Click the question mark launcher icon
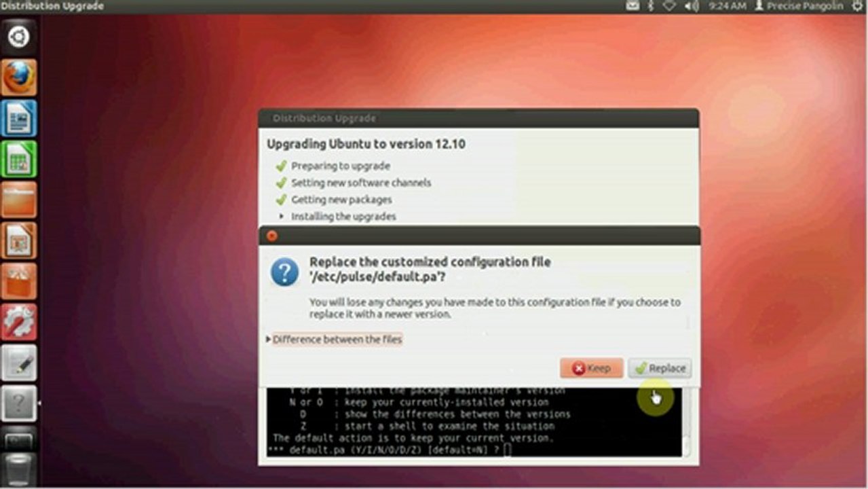Screen dimensions: 868x489 click(x=18, y=403)
